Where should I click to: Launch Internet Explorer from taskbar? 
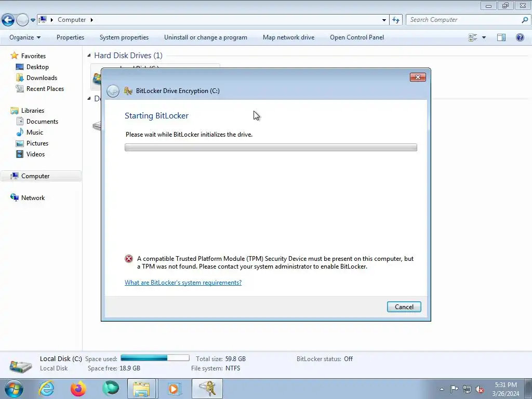46,389
